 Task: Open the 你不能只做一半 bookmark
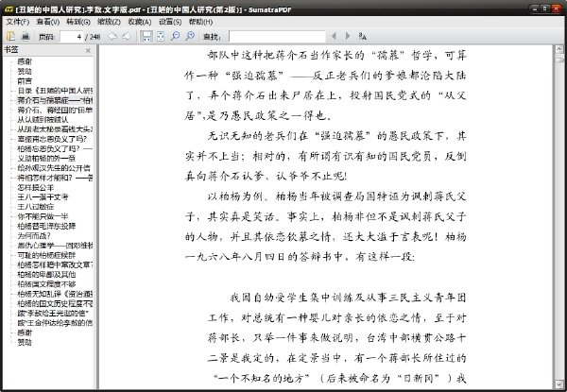click(43, 216)
